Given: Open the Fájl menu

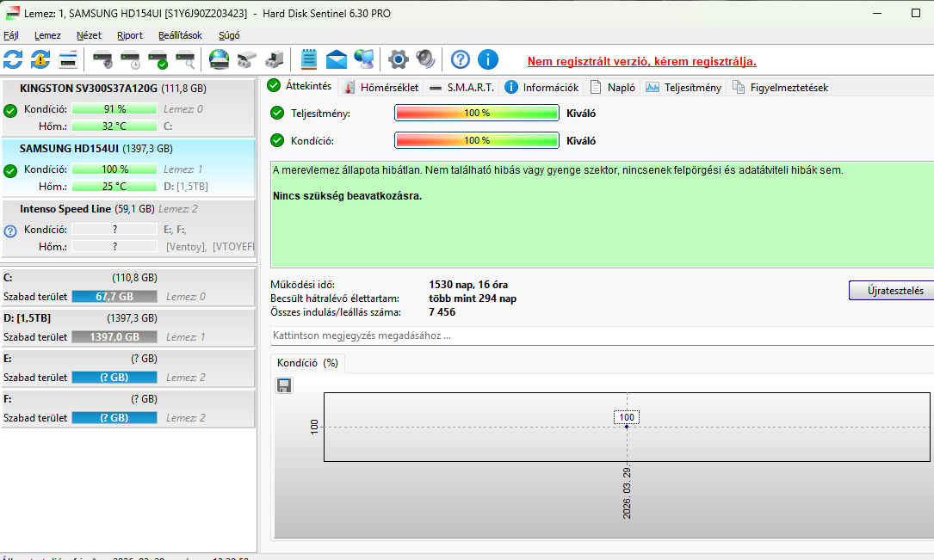Looking at the screenshot, I should click(x=10, y=35).
